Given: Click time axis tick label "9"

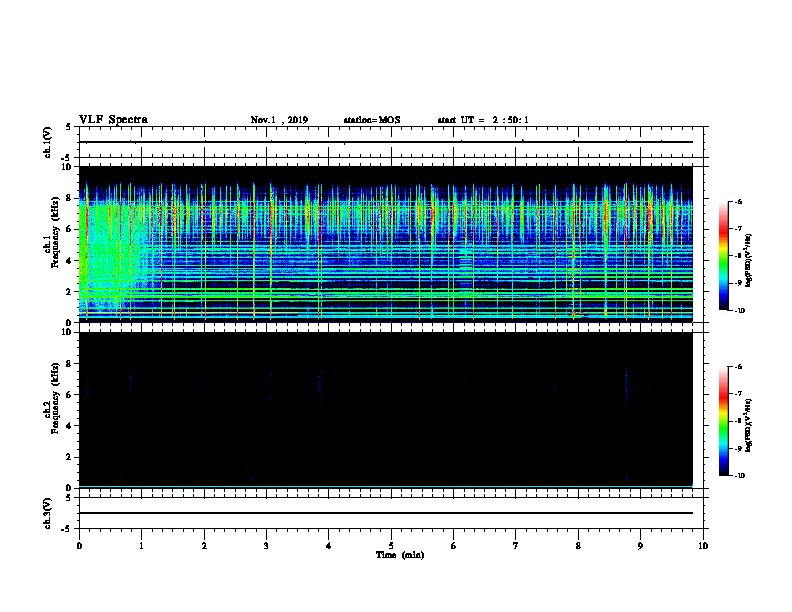Looking at the screenshot, I should (640, 545).
